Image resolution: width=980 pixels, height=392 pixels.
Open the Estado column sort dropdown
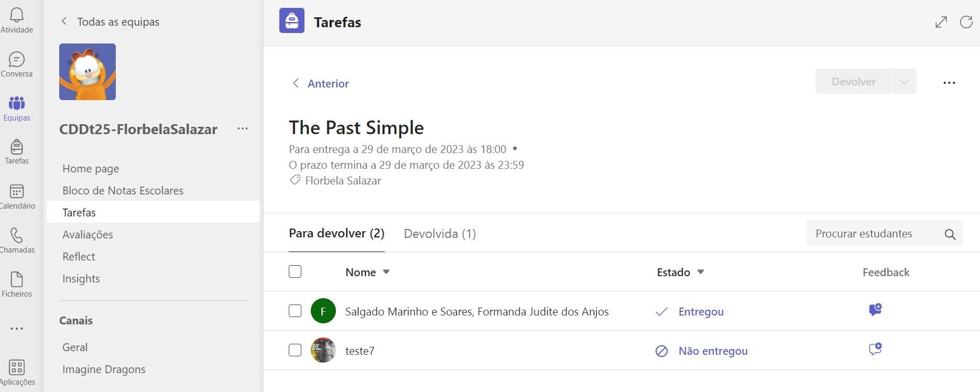click(x=701, y=272)
